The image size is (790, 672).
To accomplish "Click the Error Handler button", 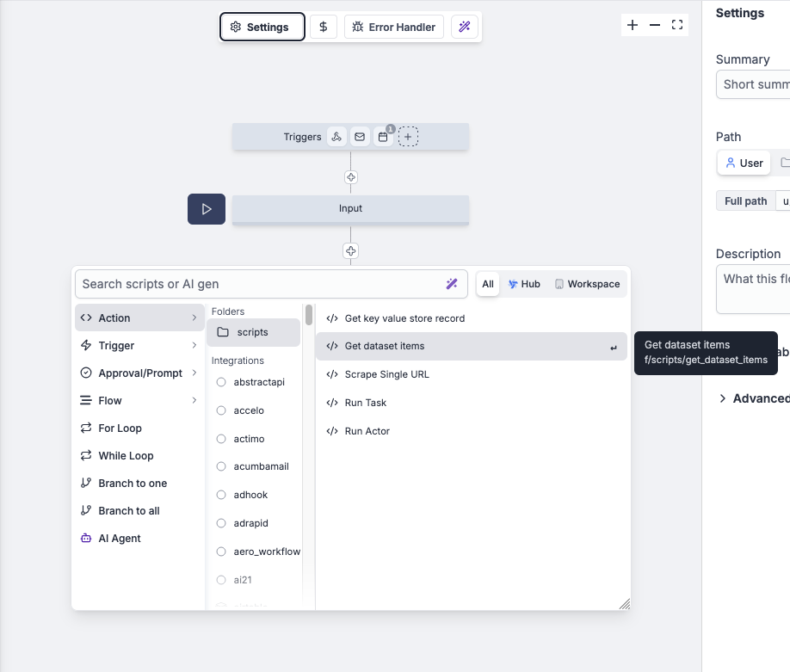I will point(393,27).
